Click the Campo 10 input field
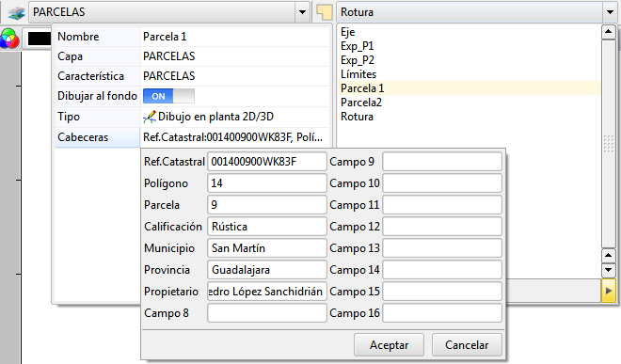 (x=442, y=183)
